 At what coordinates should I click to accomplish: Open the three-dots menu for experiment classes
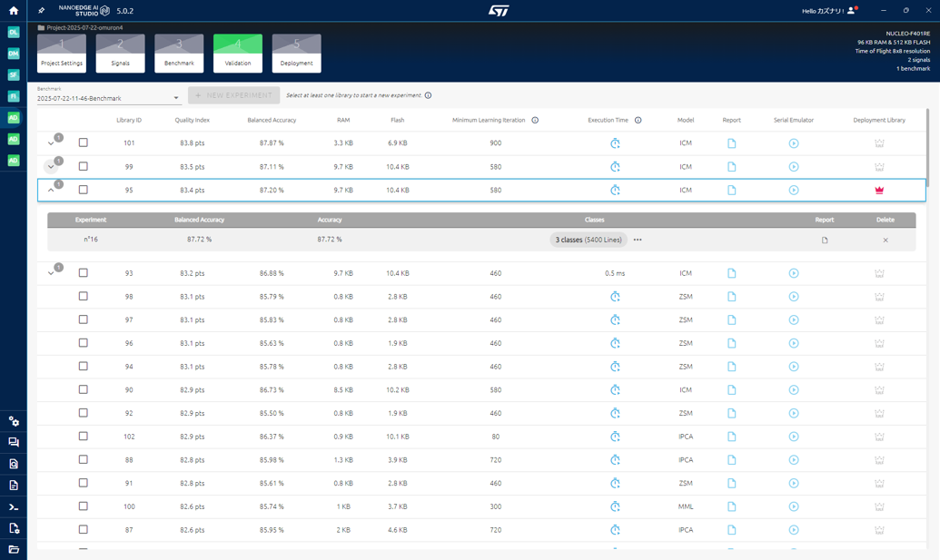pyautogui.click(x=638, y=241)
